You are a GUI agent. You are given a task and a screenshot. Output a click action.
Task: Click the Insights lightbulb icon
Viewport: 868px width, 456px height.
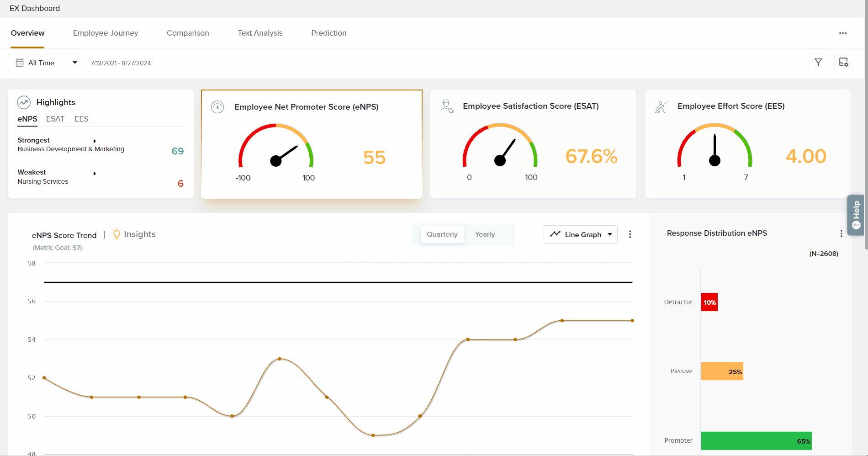[116, 234]
